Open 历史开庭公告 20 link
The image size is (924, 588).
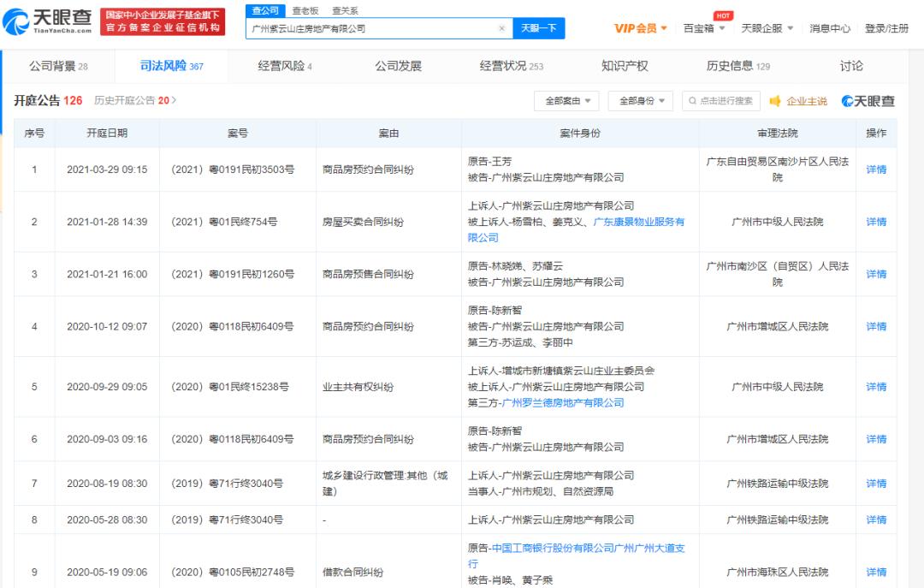point(136,100)
